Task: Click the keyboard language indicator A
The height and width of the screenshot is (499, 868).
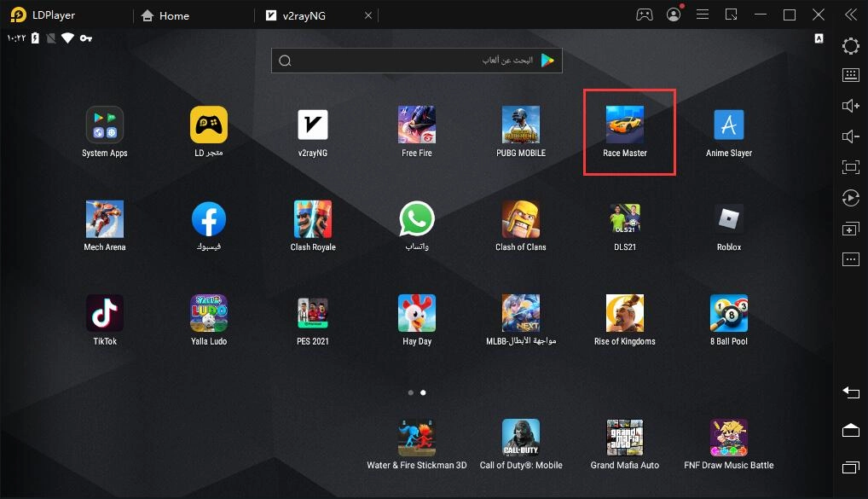Action: point(819,38)
